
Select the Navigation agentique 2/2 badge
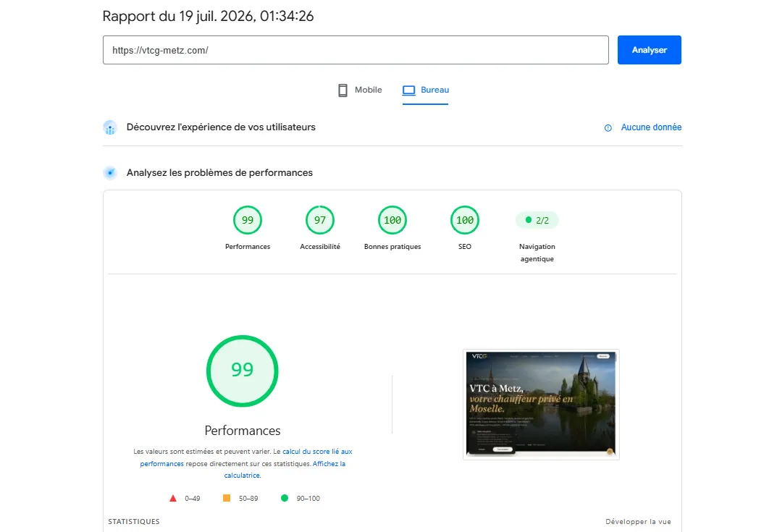537,220
